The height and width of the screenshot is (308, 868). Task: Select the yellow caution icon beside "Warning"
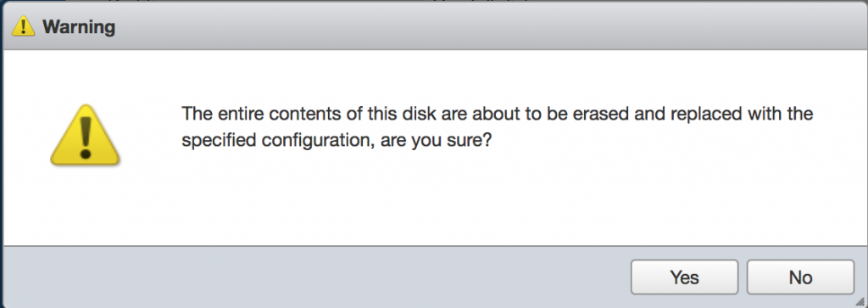point(23,26)
